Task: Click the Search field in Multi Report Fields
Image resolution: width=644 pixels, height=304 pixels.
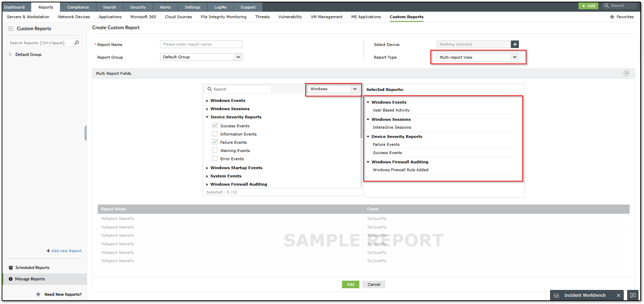Action: pos(238,89)
